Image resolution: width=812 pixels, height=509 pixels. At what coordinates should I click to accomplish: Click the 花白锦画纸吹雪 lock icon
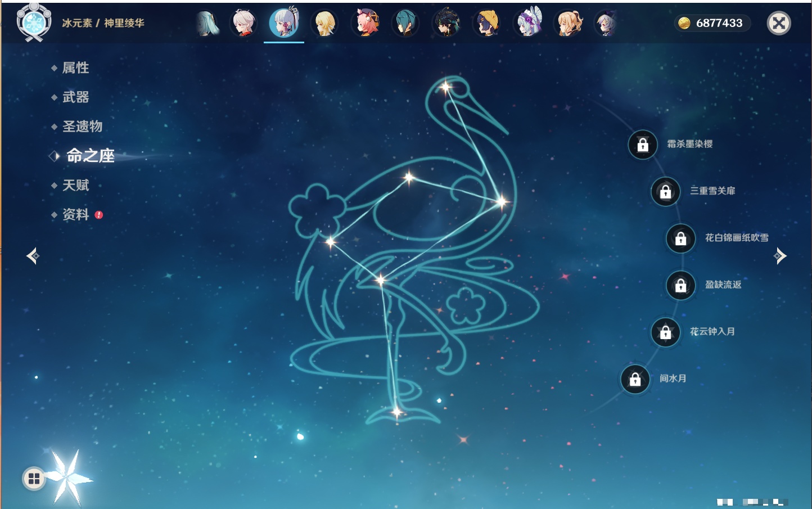(680, 238)
